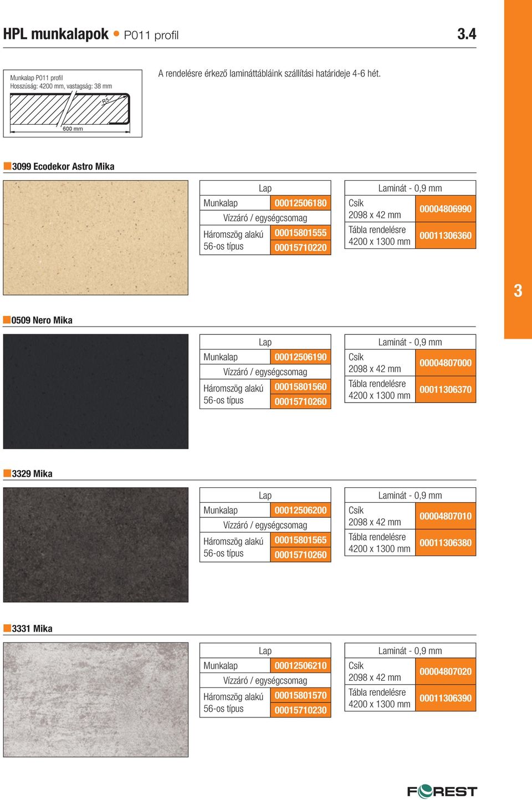Image resolution: width=532 pixels, height=800 pixels.
Task: Select Tábla laminate code 00011306380
Action: click(446, 543)
